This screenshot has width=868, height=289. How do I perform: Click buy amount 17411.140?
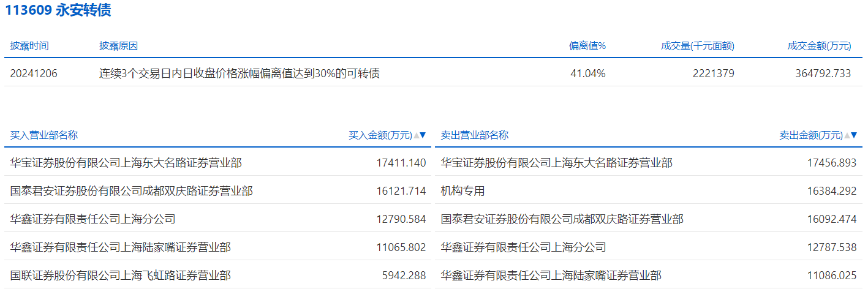click(401, 163)
